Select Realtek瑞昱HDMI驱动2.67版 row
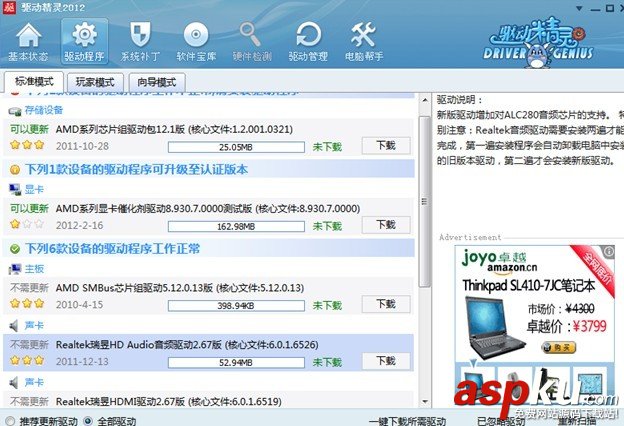The image size is (624, 426). click(208, 401)
